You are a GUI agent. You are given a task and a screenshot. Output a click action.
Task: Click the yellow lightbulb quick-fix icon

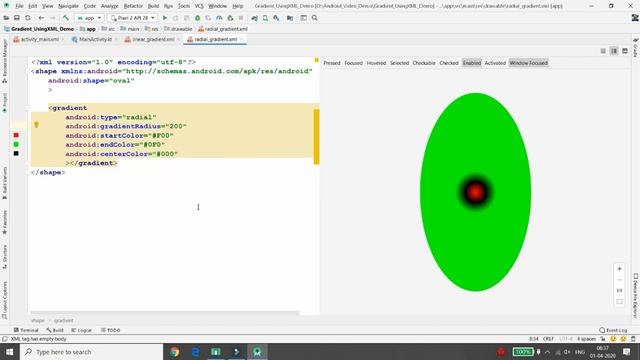point(36,125)
